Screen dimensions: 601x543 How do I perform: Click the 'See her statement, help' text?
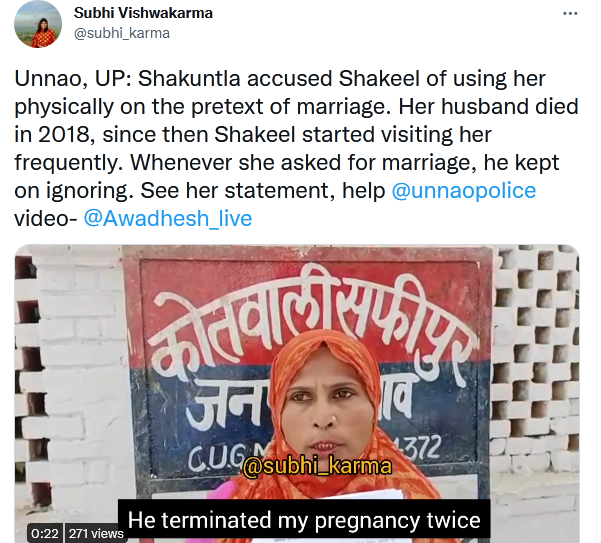click(263, 190)
